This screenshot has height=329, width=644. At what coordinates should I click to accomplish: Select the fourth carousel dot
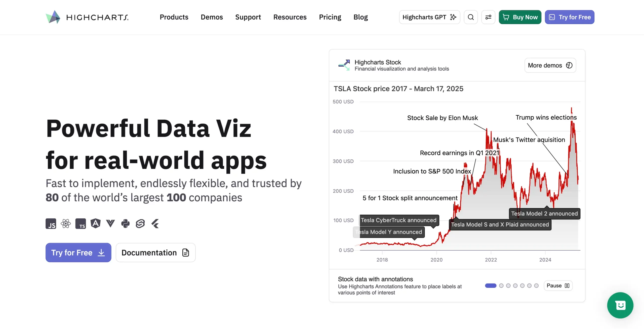click(x=515, y=286)
